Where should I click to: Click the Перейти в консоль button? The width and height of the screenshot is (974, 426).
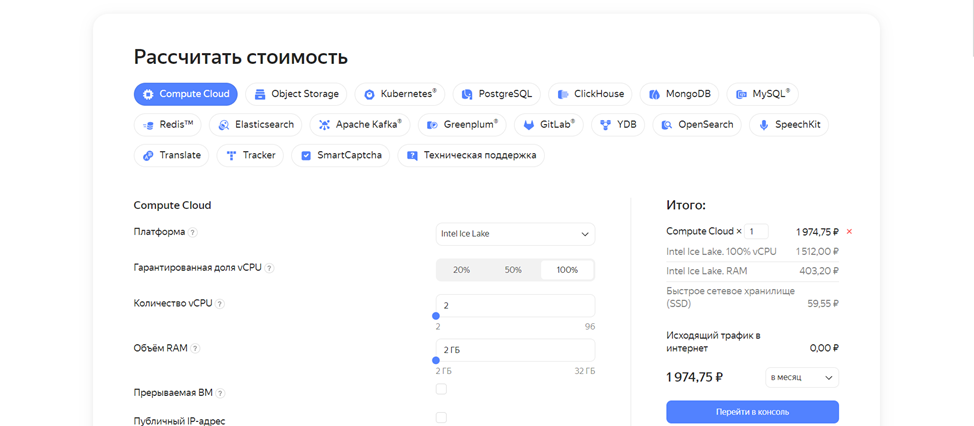(752, 412)
